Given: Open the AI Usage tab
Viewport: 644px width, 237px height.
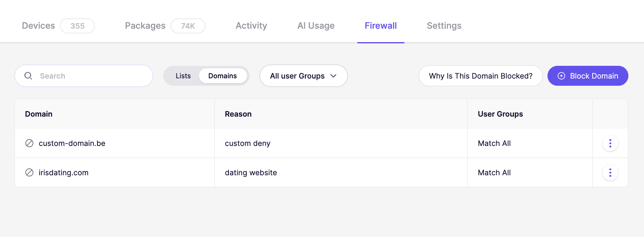Looking at the screenshot, I should (x=316, y=26).
